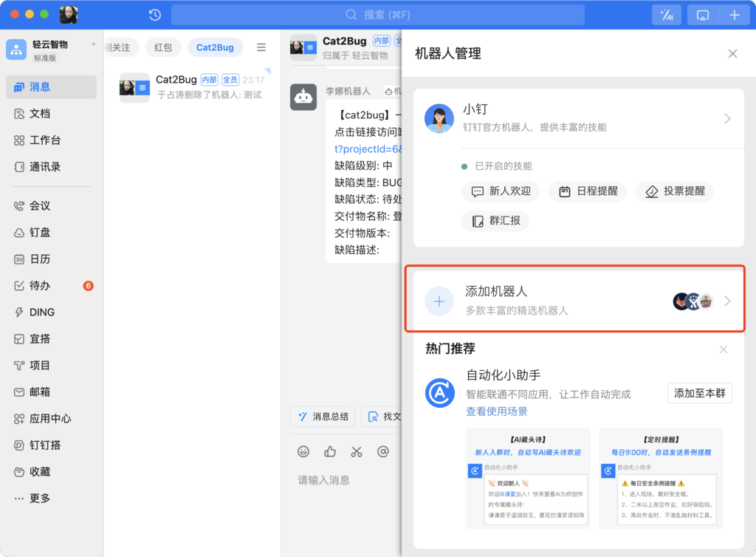Open the DING section
Image resolution: width=756 pixels, height=557 pixels.
(x=51, y=312)
